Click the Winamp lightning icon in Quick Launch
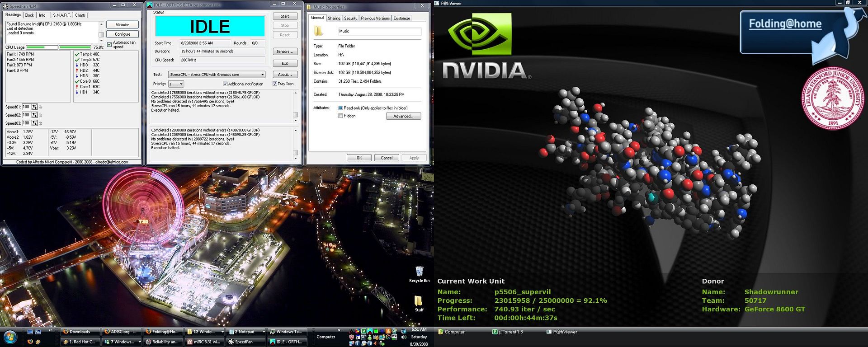 click(38, 342)
